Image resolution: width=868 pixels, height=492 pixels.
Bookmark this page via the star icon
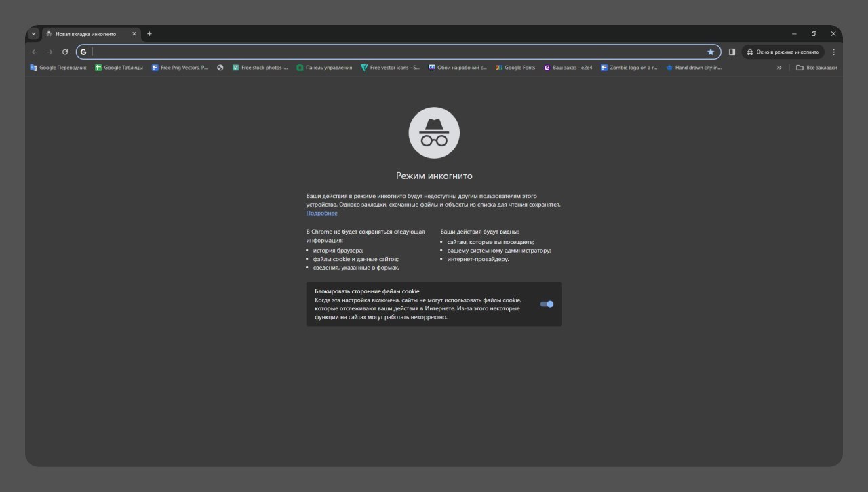[711, 52]
